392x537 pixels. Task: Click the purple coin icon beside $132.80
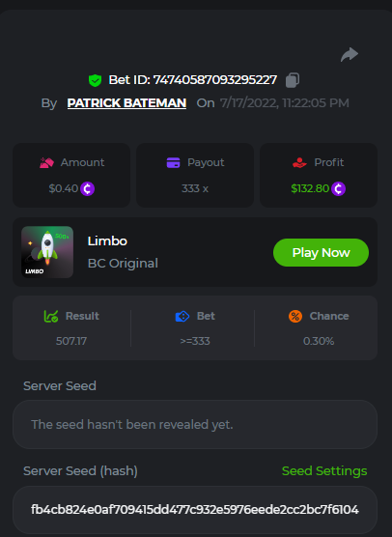click(x=338, y=188)
